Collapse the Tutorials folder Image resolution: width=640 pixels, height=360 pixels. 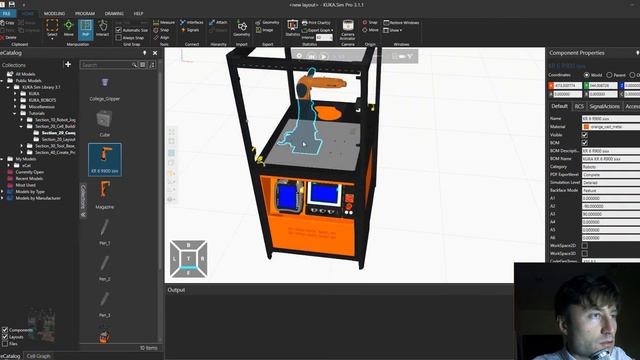coord(15,113)
